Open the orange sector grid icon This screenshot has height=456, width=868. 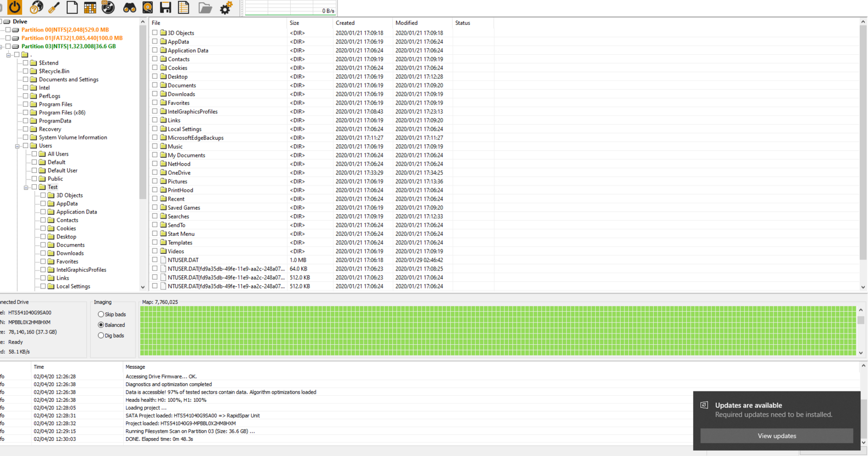pyautogui.click(x=90, y=7)
